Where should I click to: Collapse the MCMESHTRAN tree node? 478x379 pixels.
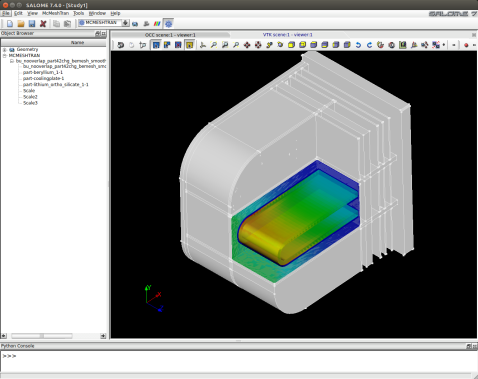(5, 56)
